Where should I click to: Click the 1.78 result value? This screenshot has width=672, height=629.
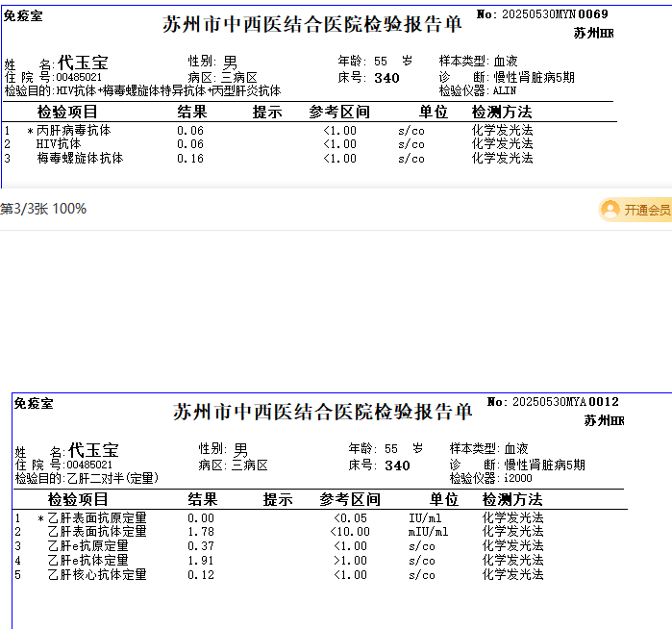201,532
